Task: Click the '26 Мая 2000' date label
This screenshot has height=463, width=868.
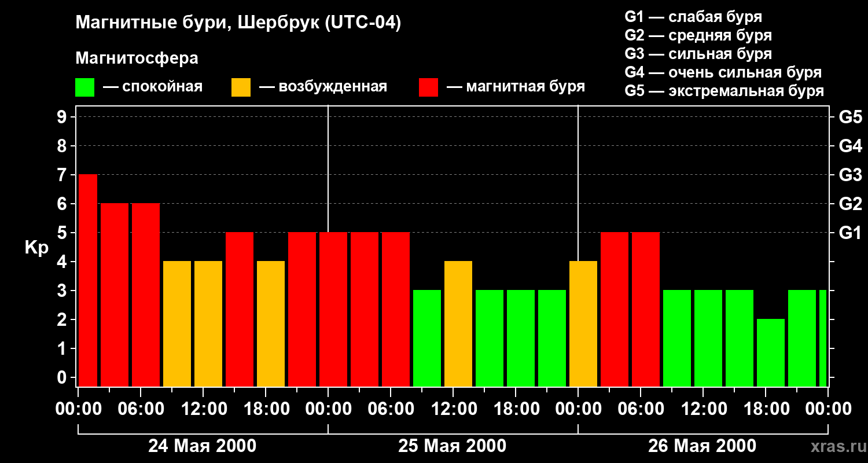Action: coord(702,446)
